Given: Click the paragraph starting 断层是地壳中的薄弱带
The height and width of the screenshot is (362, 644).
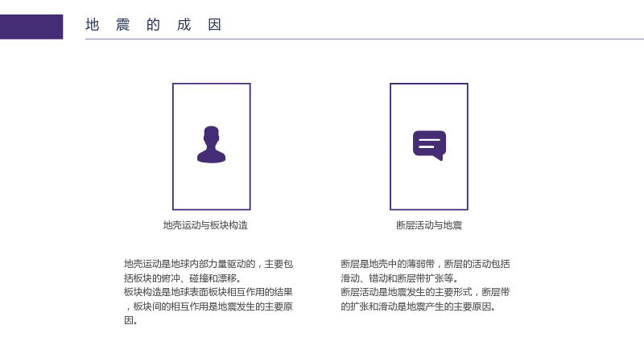Looking at the screenshot, I should (x=425, y=285).
